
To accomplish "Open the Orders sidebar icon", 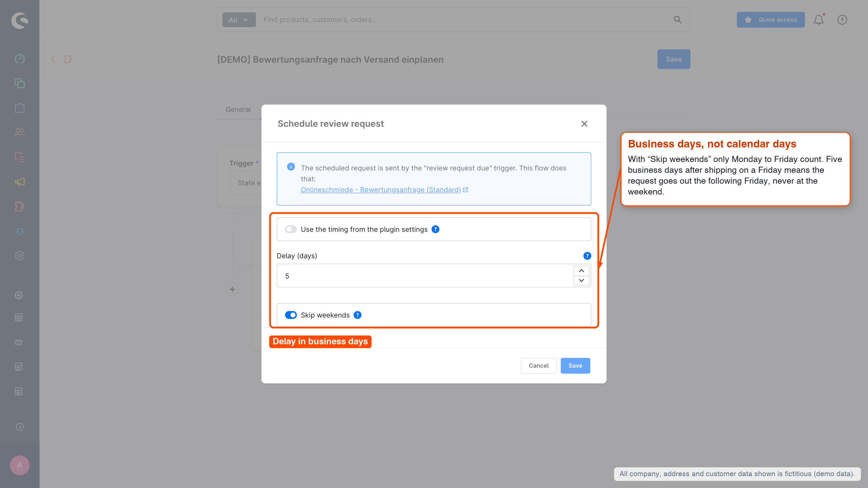I will (x=20, y=108).
